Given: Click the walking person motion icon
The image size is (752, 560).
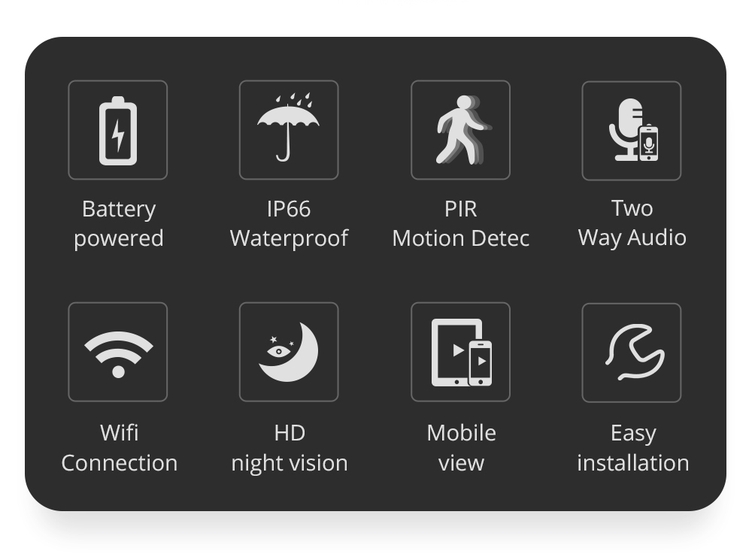Looking at the screenshot, I should click(x=462, y=130).
